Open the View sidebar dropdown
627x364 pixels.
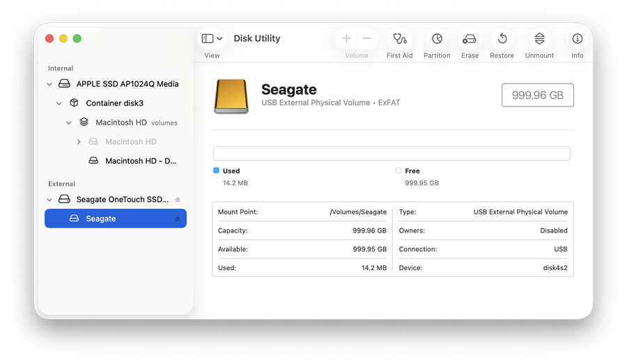tap(212, 39)
